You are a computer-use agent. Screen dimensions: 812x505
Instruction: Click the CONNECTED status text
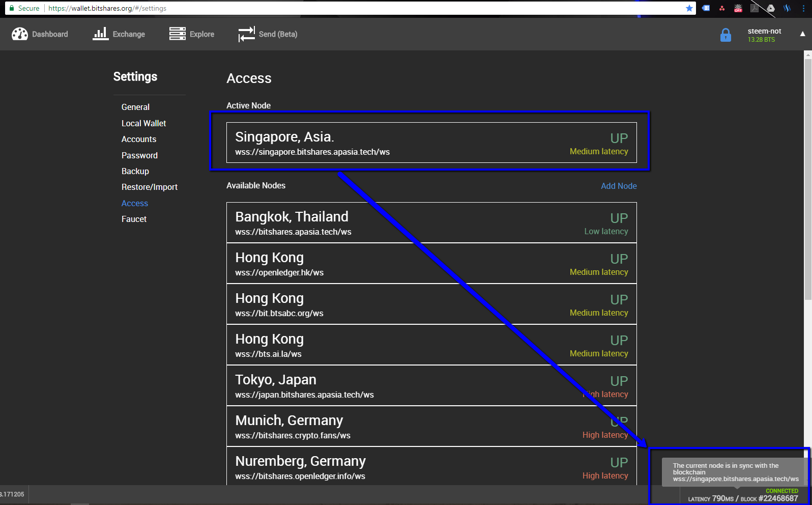coord(782,491)
